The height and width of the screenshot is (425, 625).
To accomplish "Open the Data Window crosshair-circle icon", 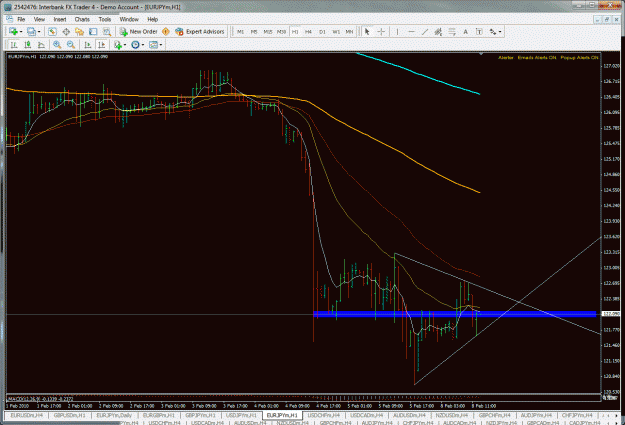I will [66, 31].
